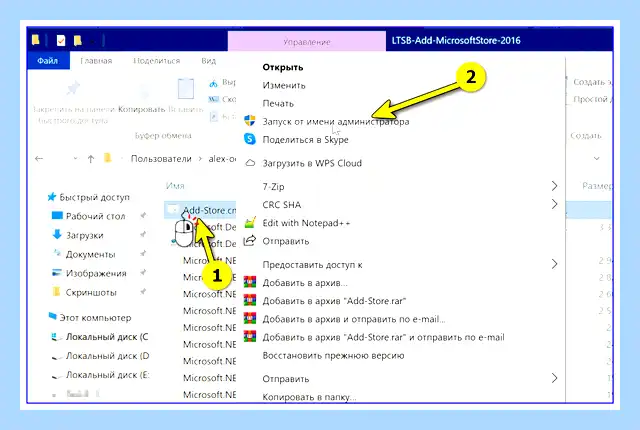Open the recent locations dropdown arrow
640x430 pixels.
point(76,159)
